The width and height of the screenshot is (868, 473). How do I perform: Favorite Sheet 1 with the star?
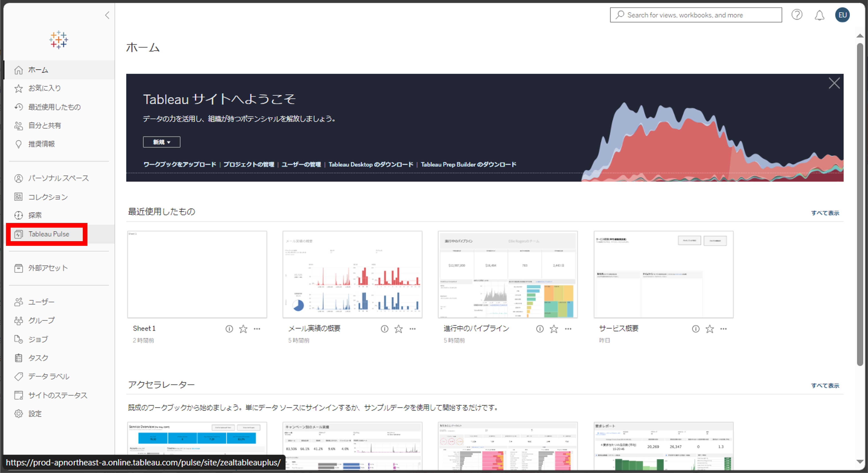(x=243, y=329)
